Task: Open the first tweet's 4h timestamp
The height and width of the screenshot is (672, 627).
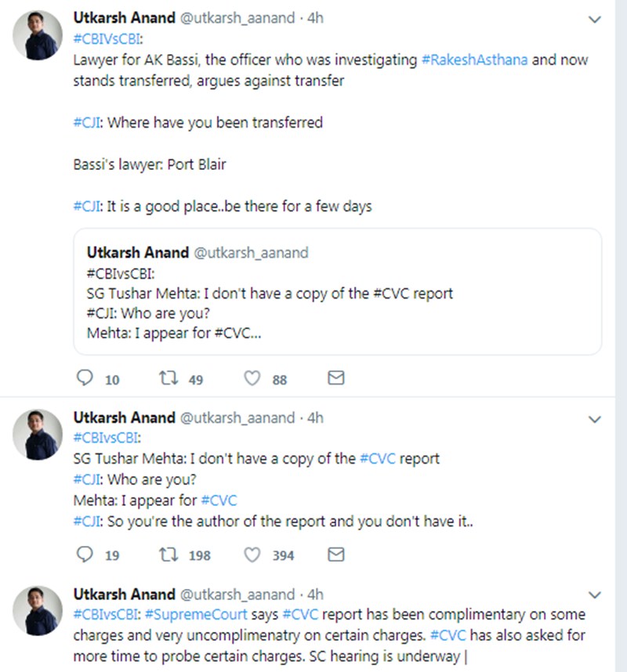Action: [315, 17]
